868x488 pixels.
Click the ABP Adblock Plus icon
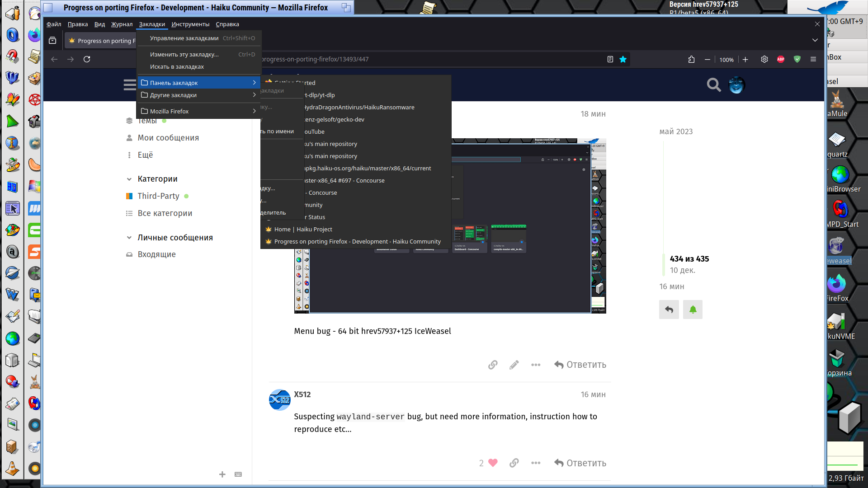click(x=781, y=59)
